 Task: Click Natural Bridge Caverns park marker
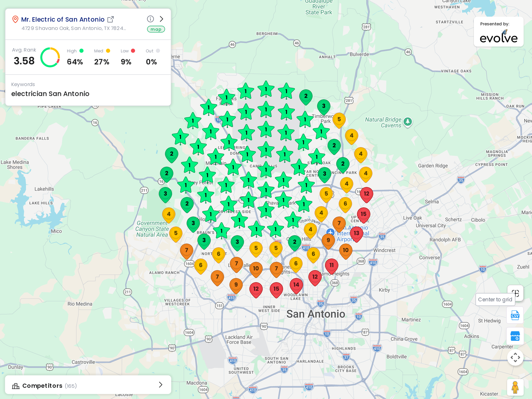[408, 122]
